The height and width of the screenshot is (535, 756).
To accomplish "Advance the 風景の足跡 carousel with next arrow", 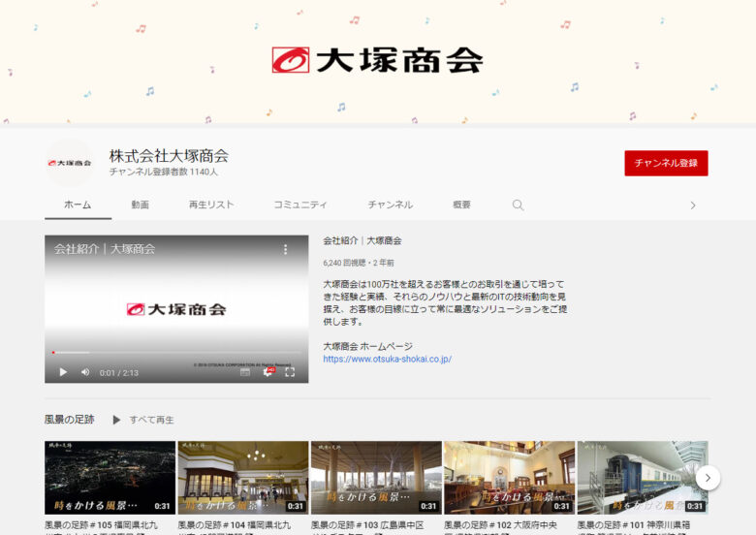I will pyautogui.click(x=708, y=478).
